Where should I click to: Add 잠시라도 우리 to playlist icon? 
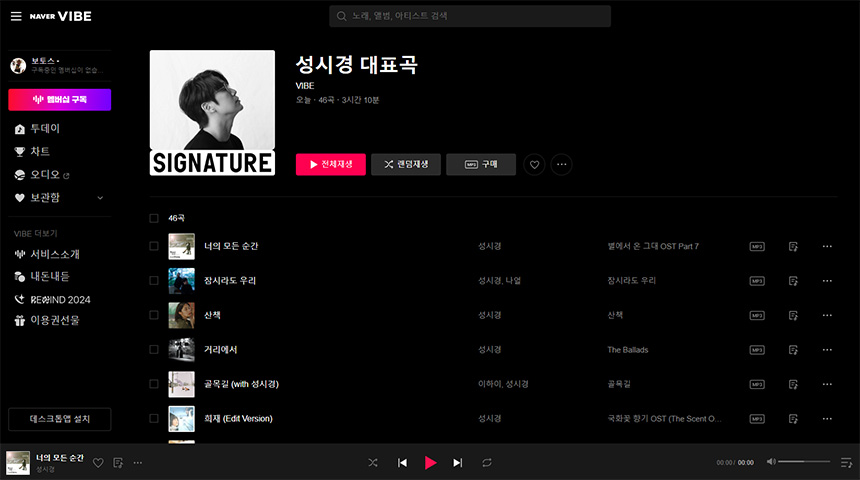pos(793,281)
